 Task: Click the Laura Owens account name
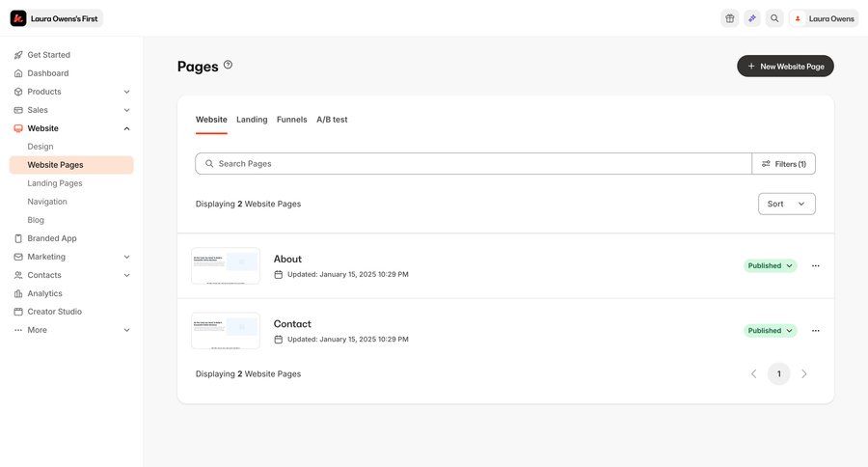click(831, 18)
